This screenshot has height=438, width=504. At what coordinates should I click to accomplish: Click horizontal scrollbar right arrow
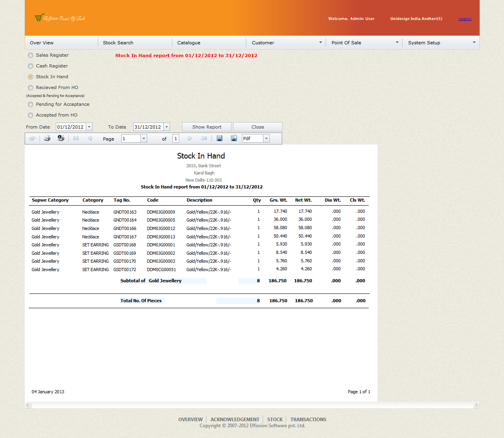pos(476,405)
